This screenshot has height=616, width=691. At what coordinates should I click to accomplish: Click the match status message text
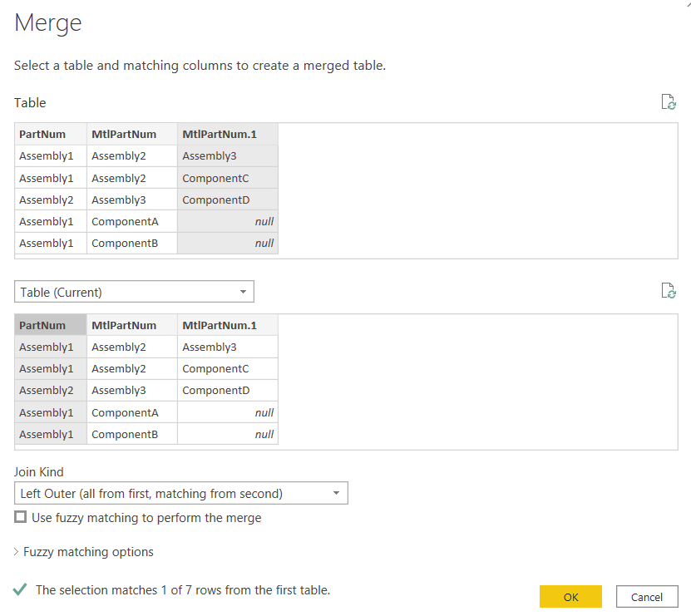point(183,590)
